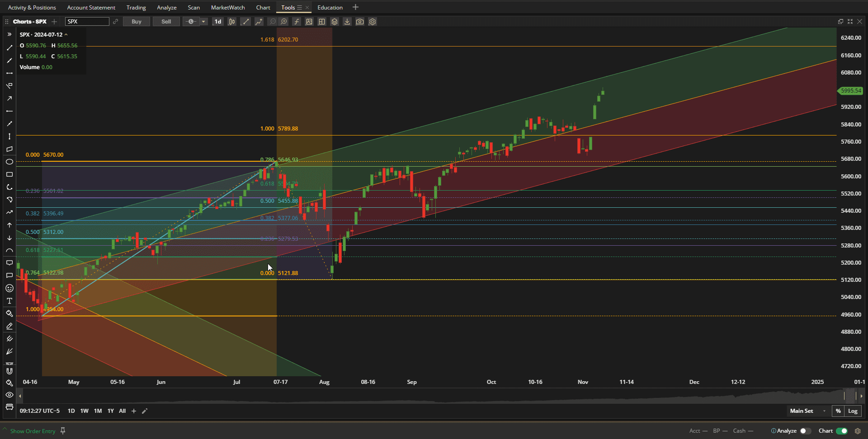Select the parallel channel tool
The height and width of the screenshot is (439, 868).
(x=9, y=149)
